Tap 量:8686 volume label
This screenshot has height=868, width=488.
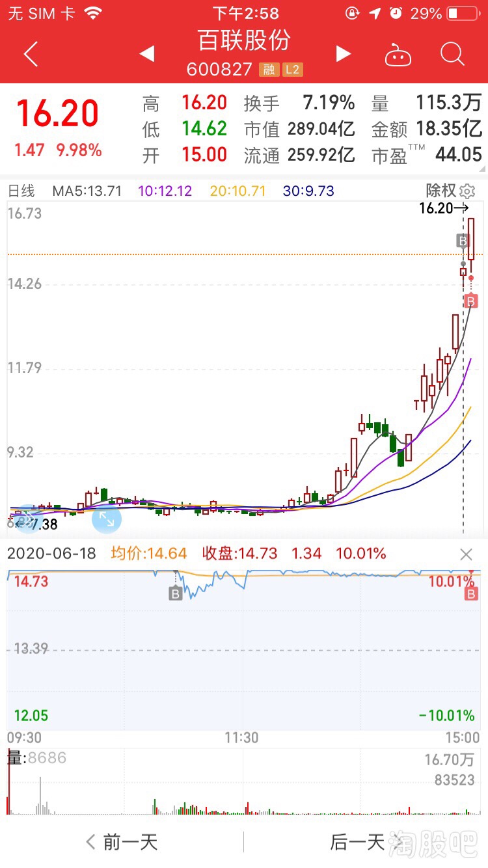(36, 758)
